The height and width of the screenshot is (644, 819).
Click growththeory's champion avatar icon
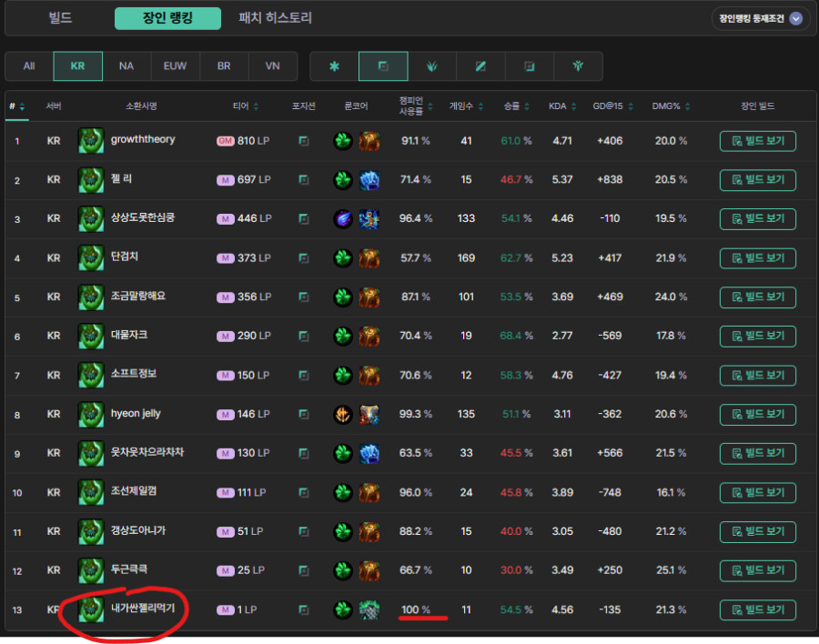click(91, 141)
